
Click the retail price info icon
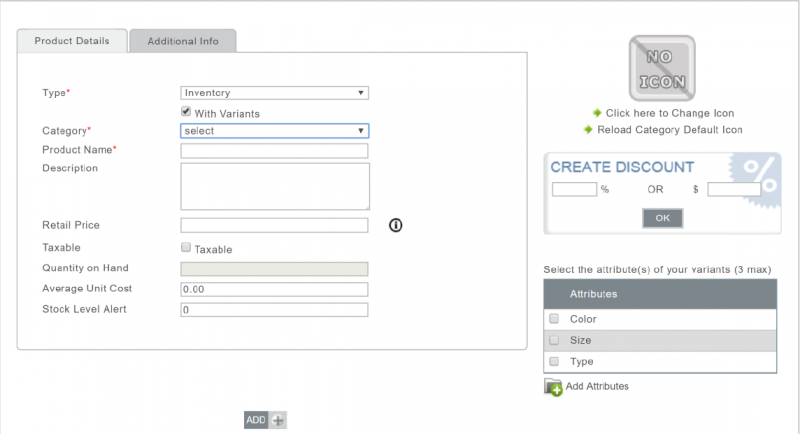coord(395,225)
